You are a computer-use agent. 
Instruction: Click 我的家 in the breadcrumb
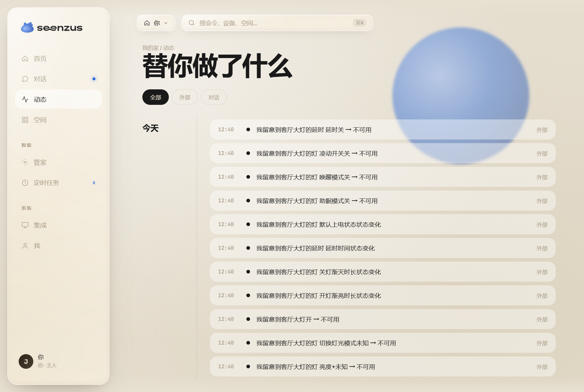point(150,48)
